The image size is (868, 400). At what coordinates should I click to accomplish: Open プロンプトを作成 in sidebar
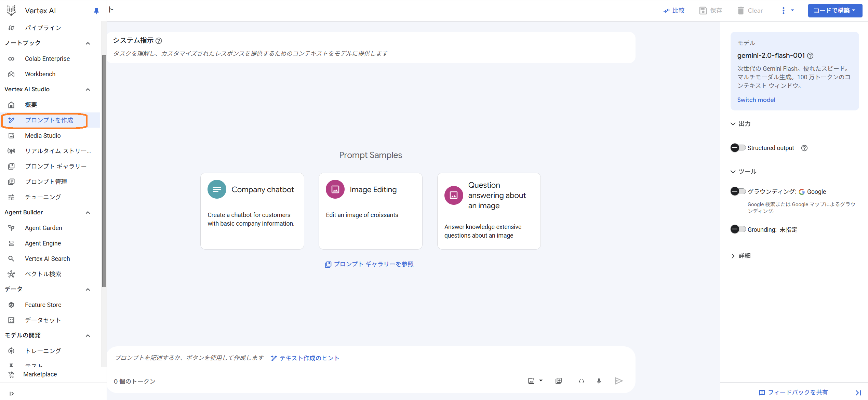coord(51,120)
